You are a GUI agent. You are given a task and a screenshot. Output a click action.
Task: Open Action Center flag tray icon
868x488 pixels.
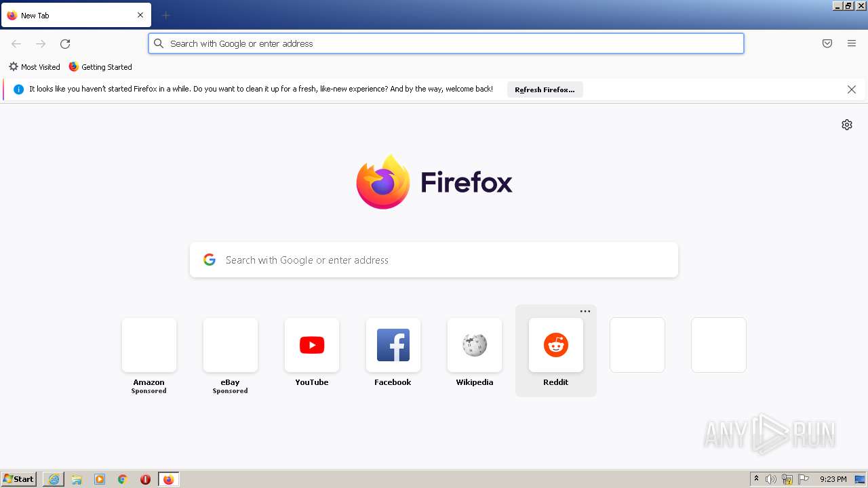[x=804, y=479]
